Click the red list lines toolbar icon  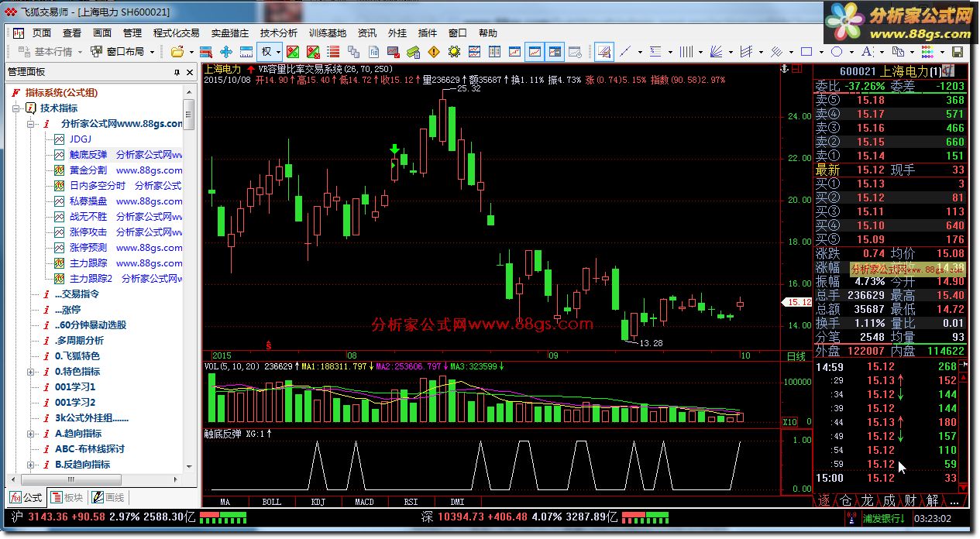coord(333,52)
